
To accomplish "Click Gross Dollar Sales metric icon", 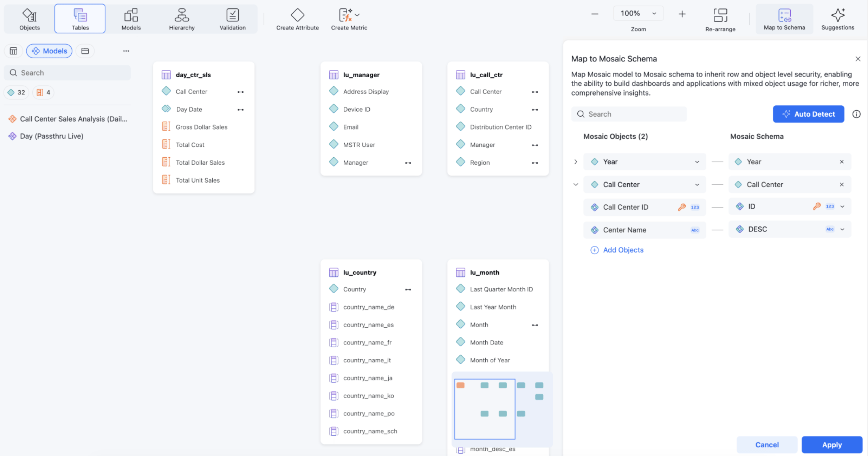I will coord(166,127).
